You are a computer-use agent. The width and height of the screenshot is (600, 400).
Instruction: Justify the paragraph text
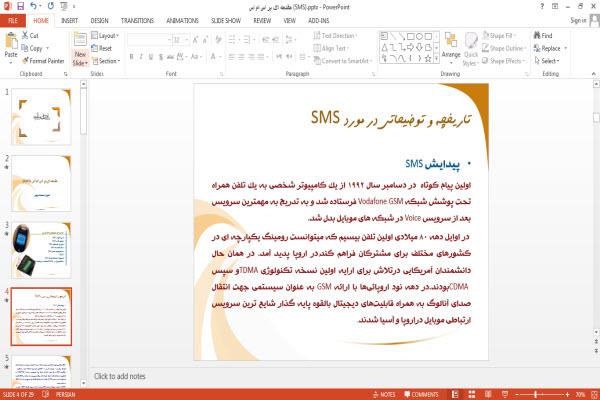click(261, 57)
